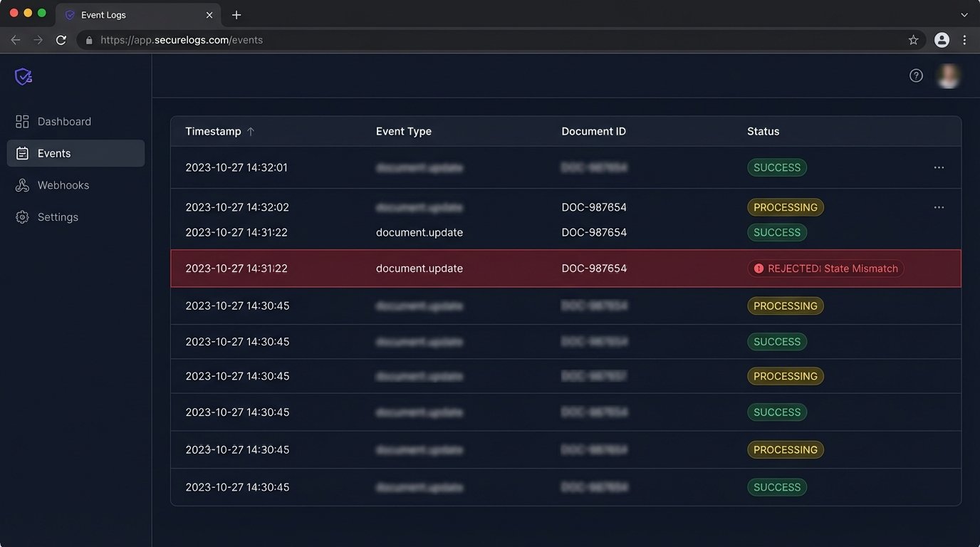
Task: Open actions menu on the first SUCCESS row
Action: tap(938, 167)
